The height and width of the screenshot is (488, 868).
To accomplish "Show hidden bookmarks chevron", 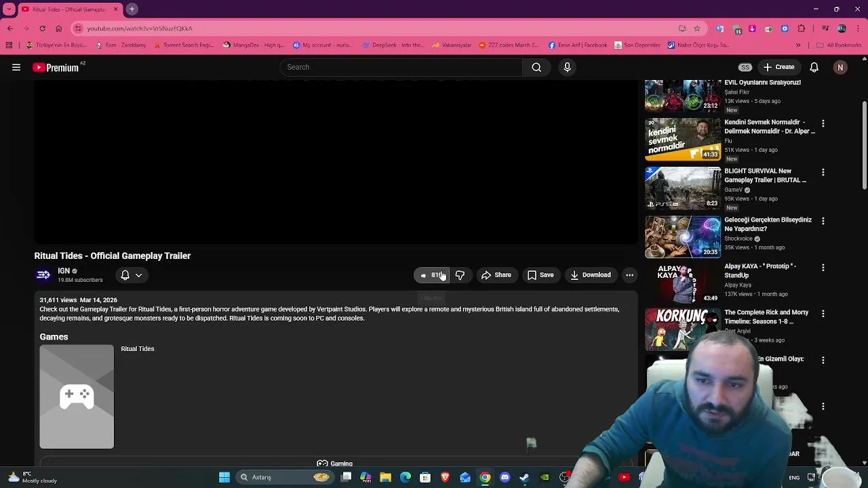I will [x=798, y=45].
